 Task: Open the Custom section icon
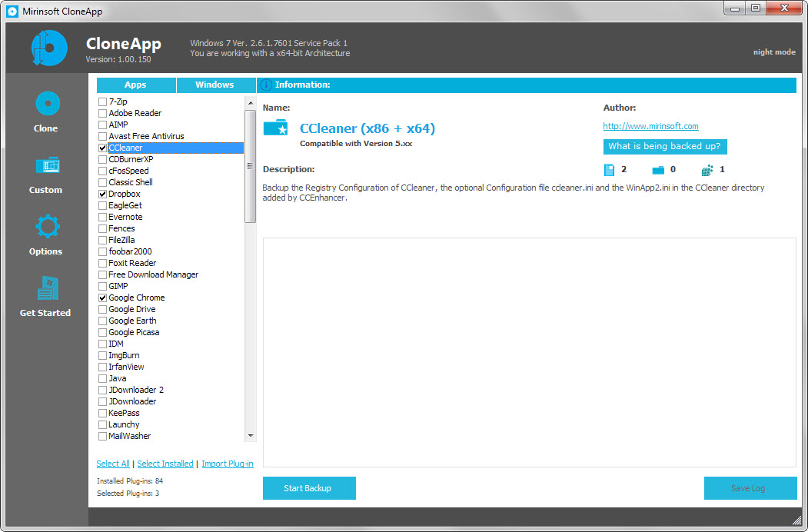47,165
